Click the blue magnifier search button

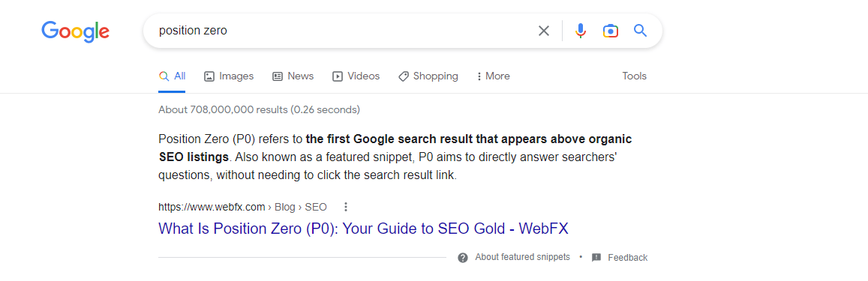point(641,31)
